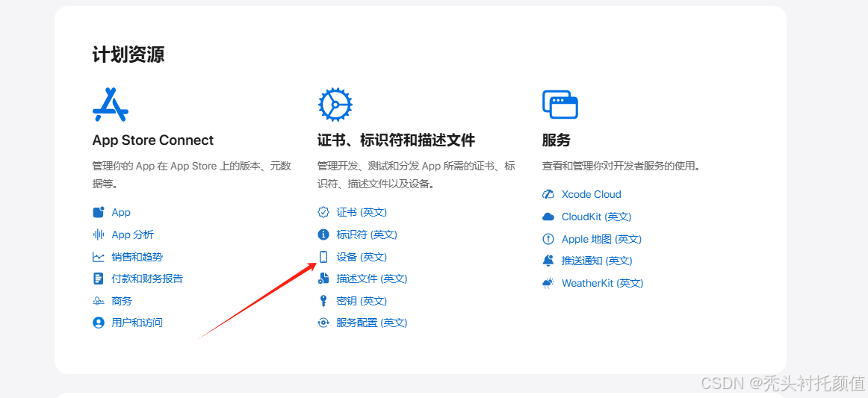Click the bell icon for 推送通知
This screenshot has height=398, width=868.
click(x=548, y=261)
